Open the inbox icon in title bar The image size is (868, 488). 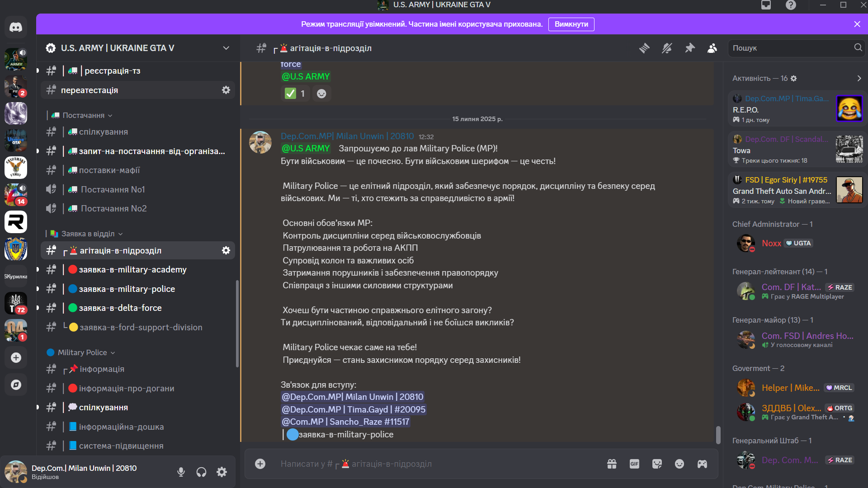coord(766,5)
